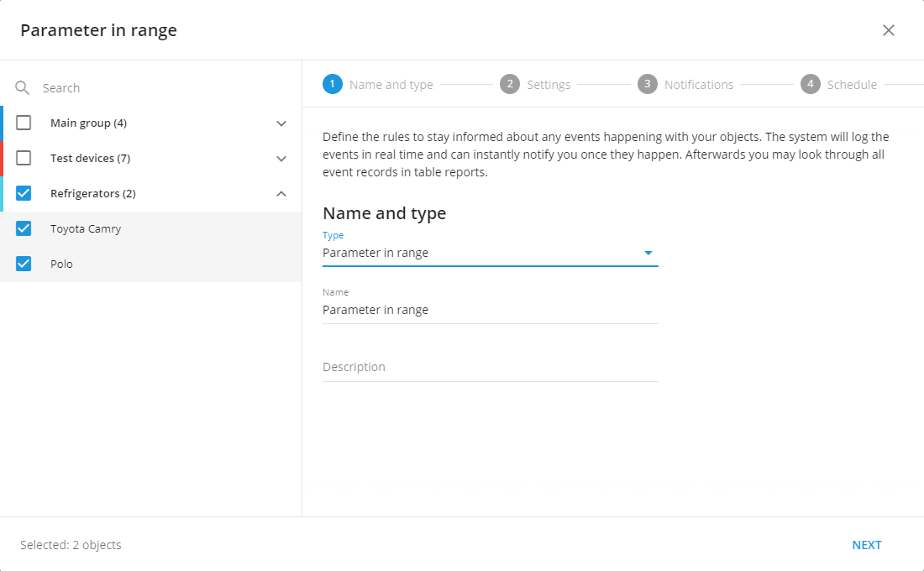The height and width of the screenshot is (571, 924).
Task: Click the Refrigerators (2) label
Action: (x=93, y=194)
